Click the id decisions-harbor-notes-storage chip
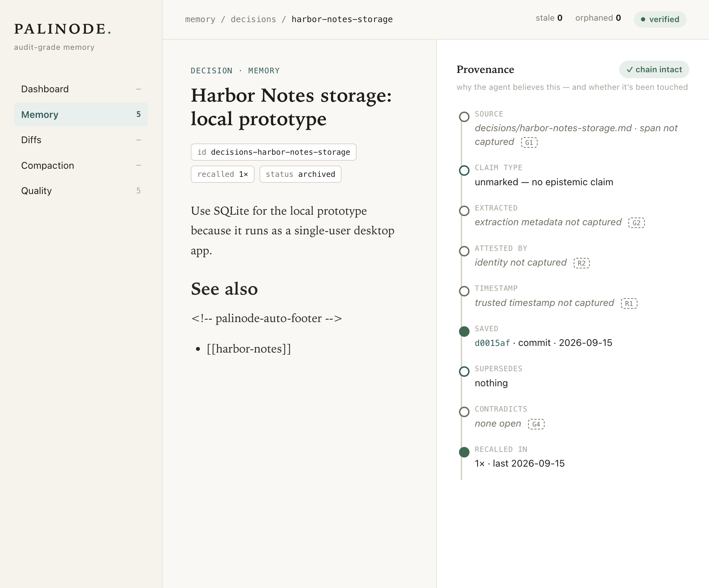Image resolution: width=709 pixels, height=588 pixels. [274, 152]
